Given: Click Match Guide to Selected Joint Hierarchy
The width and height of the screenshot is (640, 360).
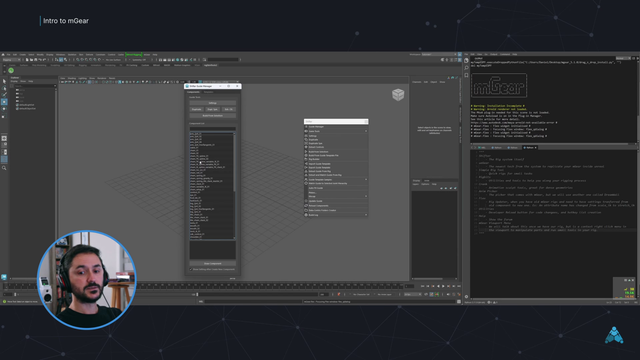Looking at the screenshot, I should (328, 183).
